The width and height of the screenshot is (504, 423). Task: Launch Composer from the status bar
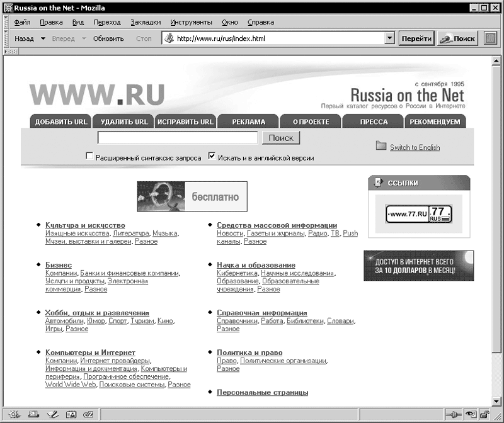[52, 414]
